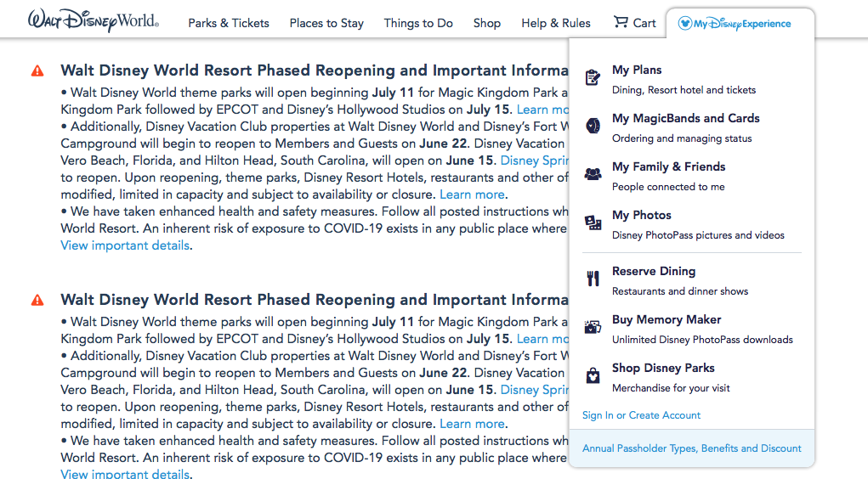
Task: Click View important details in first notice
Action: (x=125, y=245)
